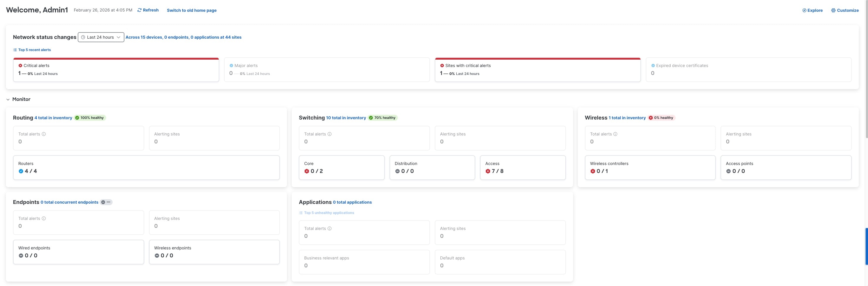Open the Distribution 0 / 0 card
This screenshot has height=286, width=868.
[x=432, y=168]
